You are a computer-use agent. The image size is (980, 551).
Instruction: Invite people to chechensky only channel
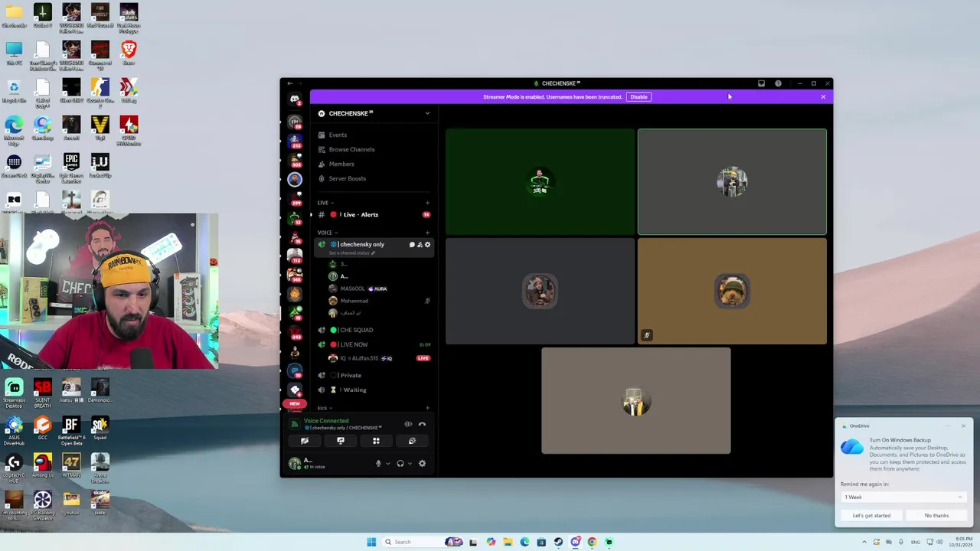point(420,244)
